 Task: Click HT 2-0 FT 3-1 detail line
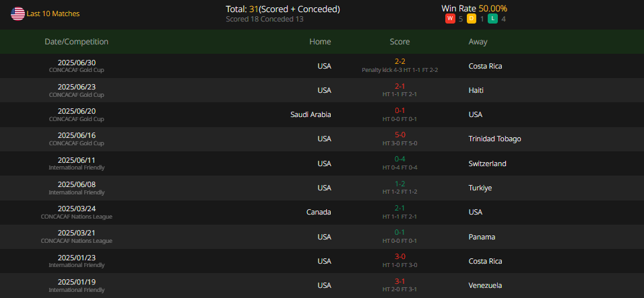click(x=399, y=289)
